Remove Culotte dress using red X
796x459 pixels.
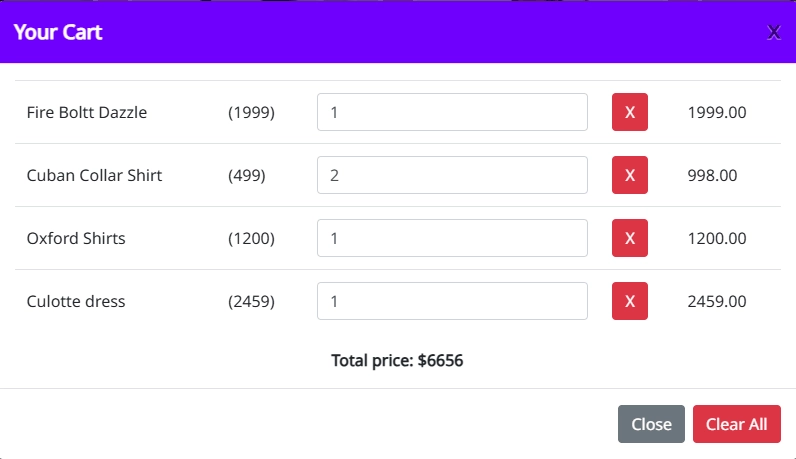(629, 301)
